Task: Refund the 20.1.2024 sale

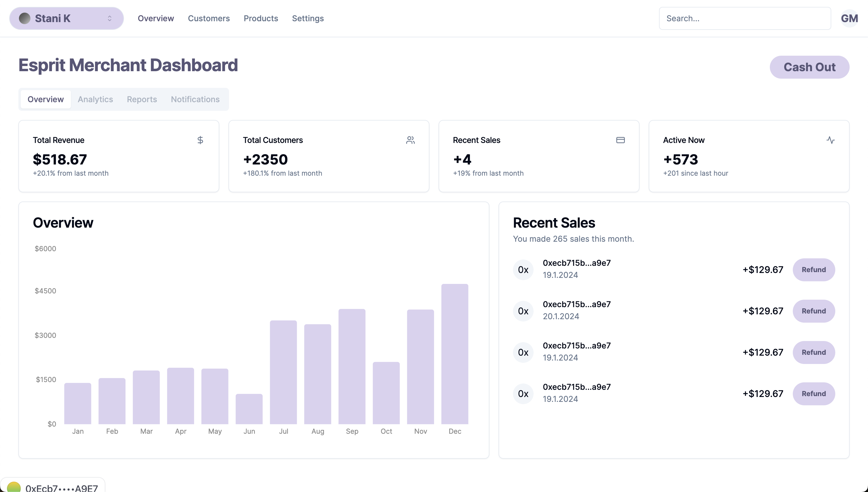Action: pyautogui.click(x=813, y=311)
